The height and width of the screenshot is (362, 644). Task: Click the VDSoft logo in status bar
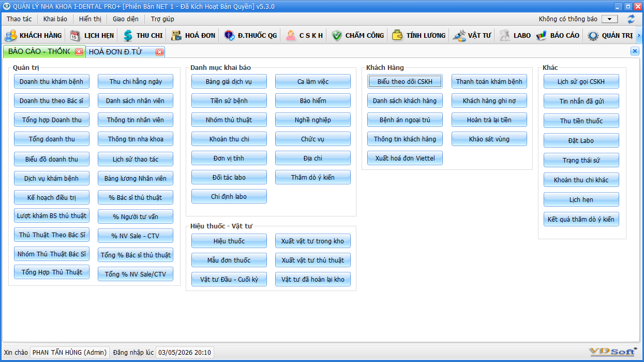click(x=613, y=352)
